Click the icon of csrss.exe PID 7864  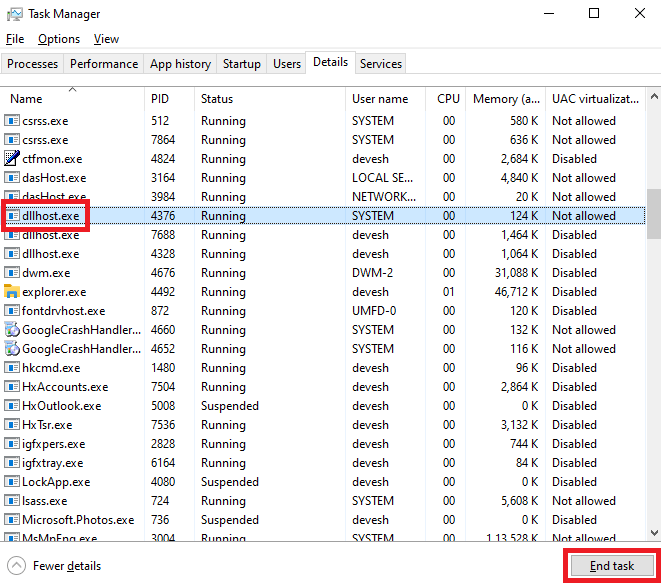click(x=12, y=140)
